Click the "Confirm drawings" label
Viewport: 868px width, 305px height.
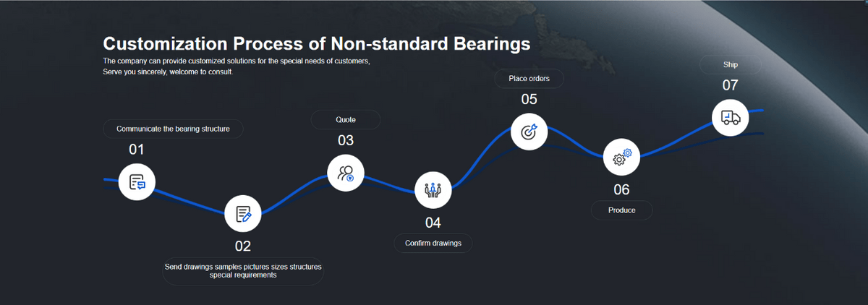433,243
